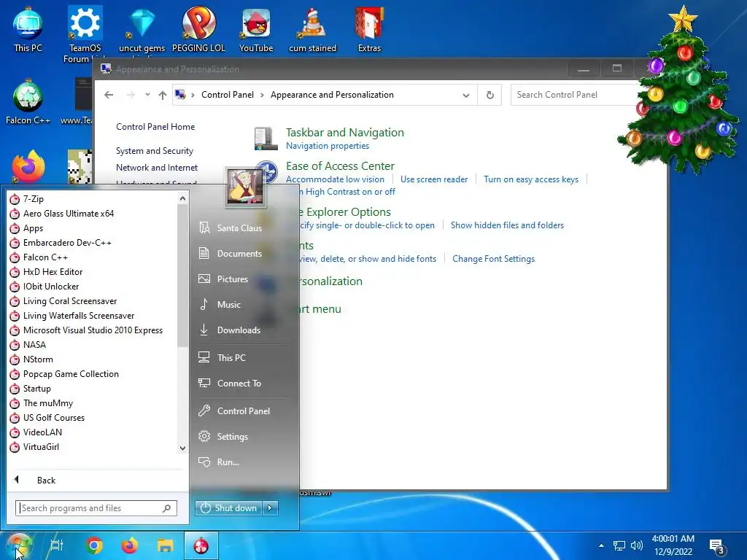Launch Firefox from the taskbar
This screenshot has height=560, width=747.
(130, 545)
